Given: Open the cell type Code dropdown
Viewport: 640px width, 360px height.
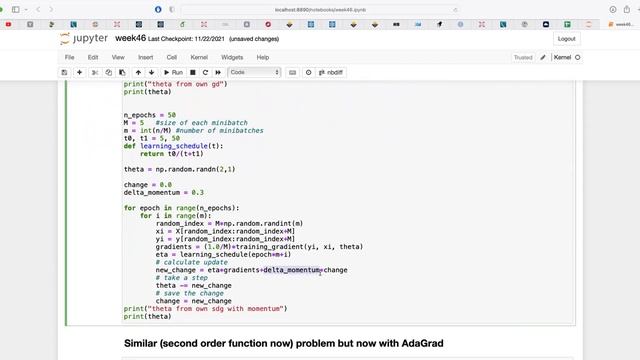Looking at the screenshot, I should point(254,72).
